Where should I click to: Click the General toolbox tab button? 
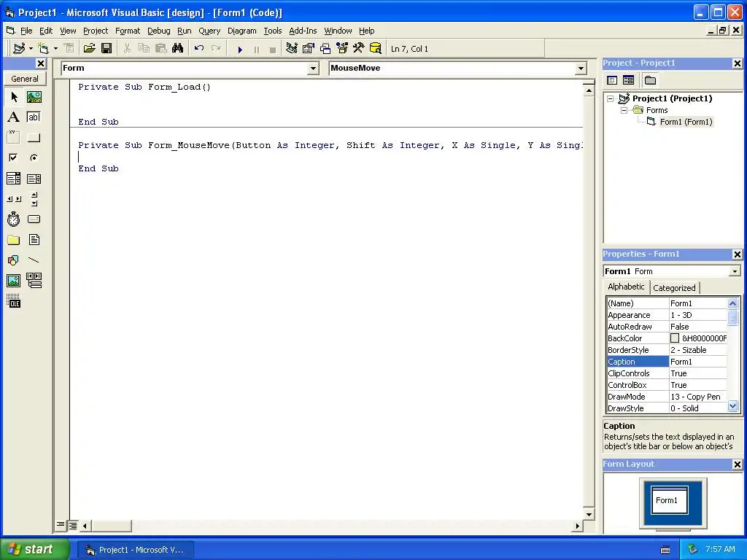(25, 79)
